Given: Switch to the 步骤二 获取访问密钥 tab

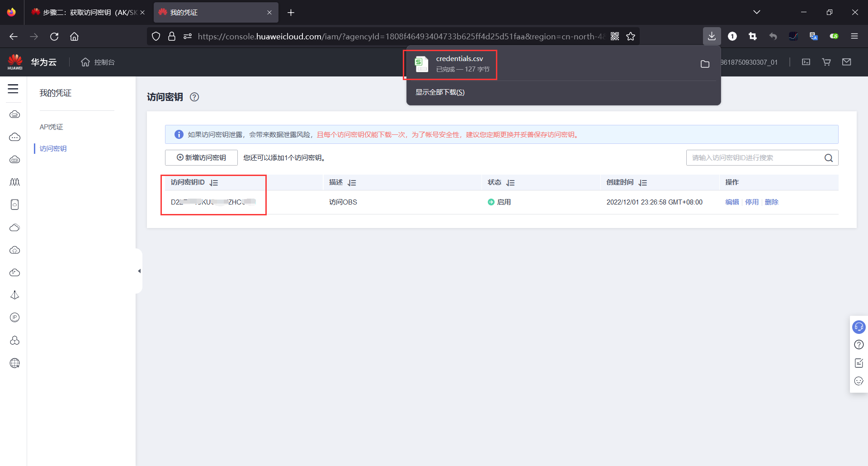Looking at the screenshot, I should (89, 12).
